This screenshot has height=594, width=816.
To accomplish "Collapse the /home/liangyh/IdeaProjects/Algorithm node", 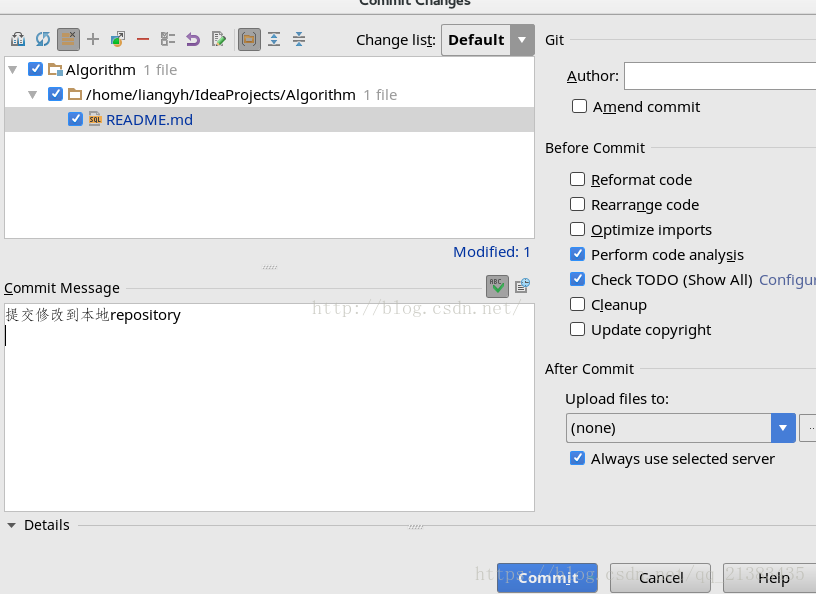I will click(33, 95).
